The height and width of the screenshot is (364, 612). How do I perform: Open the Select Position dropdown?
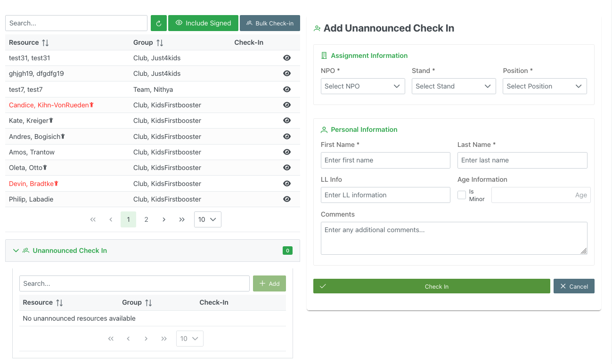544,86
